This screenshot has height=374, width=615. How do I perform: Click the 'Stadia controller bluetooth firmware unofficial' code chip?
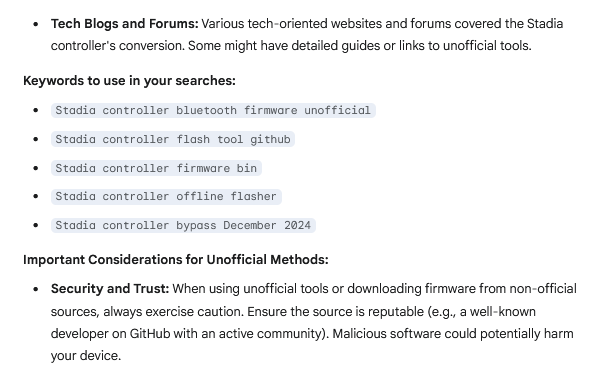point(213,110)
